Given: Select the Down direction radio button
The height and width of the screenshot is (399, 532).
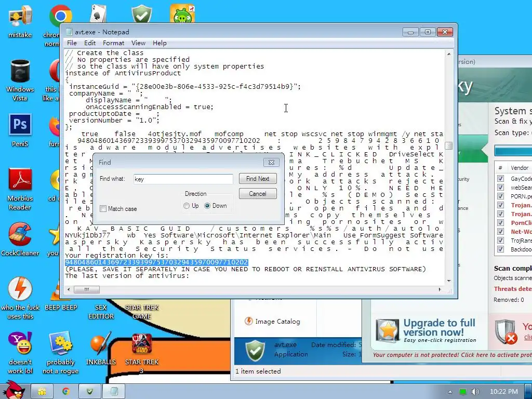Looking at the screenshot, I should pos(207,206).
